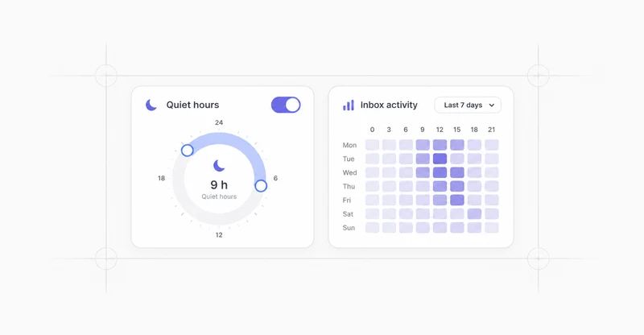Click the Wed 9 heatmap cell
This screenshot has height=335, width=644.
point(423,172)
